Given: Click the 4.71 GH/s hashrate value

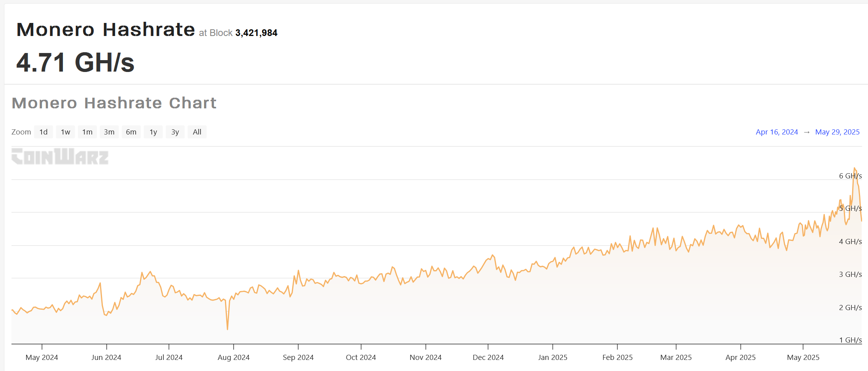Looking at the screenshot, I should [76, 62].
